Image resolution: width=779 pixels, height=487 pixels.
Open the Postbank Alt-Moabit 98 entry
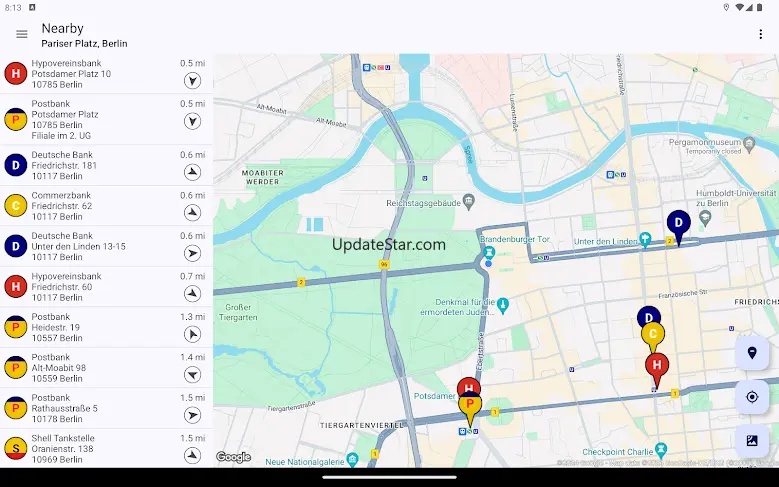pos(106,368)
